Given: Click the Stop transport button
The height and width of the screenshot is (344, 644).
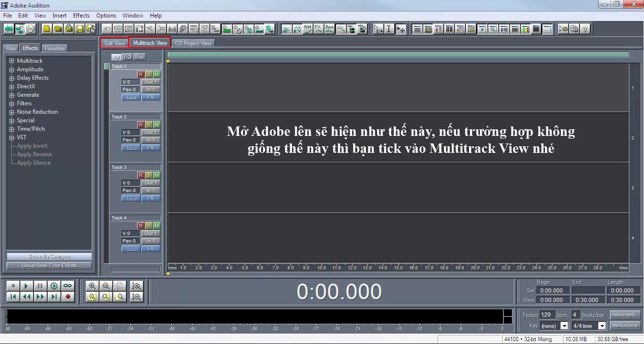Looking at the screenshot, I should [13, 286].
